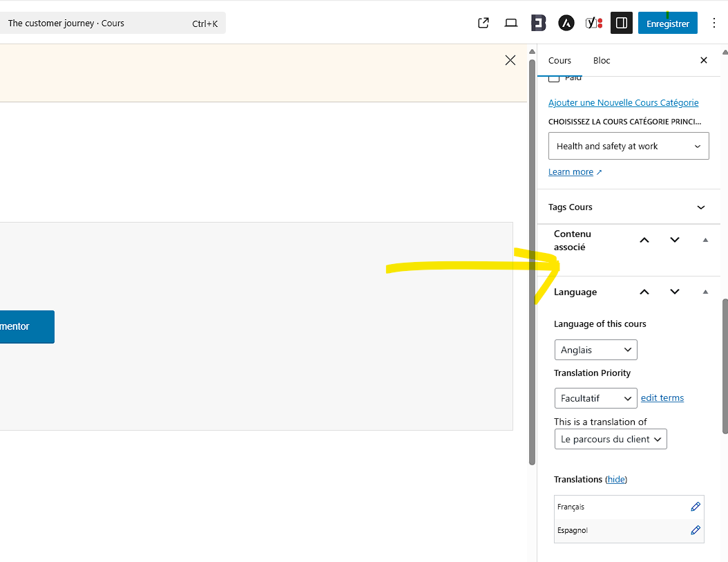
Task: Open the Anglais language dropdown
Action: pos(595,350)
